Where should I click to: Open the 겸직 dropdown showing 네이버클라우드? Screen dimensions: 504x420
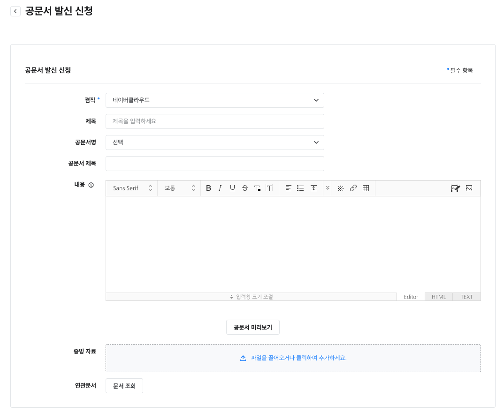(215, 100)
